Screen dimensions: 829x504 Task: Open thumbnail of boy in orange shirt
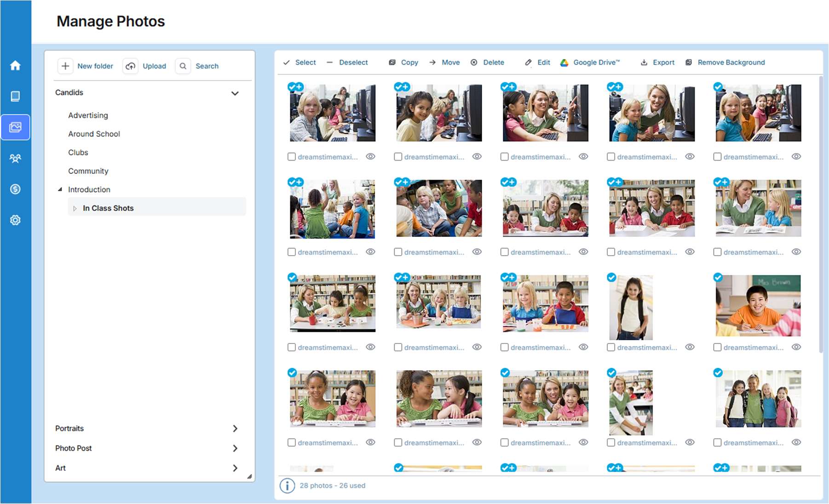pyautogui.click(x=758, y=306)
